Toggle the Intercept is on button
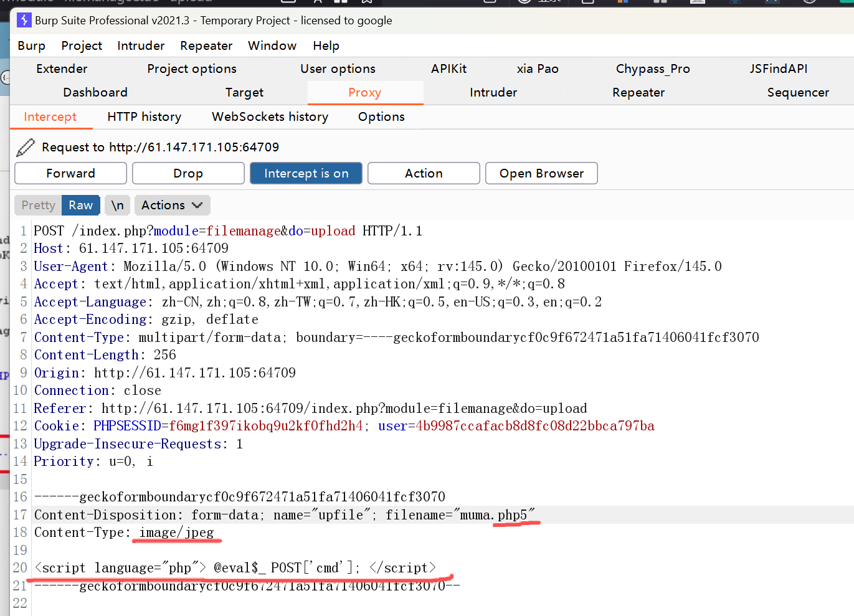Viewport: 854px width, 616px height. [x=306, y=173]
